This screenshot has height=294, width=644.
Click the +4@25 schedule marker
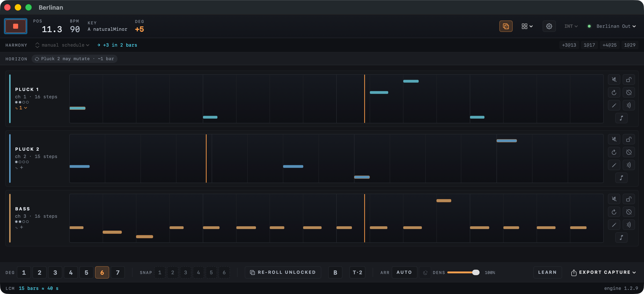[x=609, y=45]
